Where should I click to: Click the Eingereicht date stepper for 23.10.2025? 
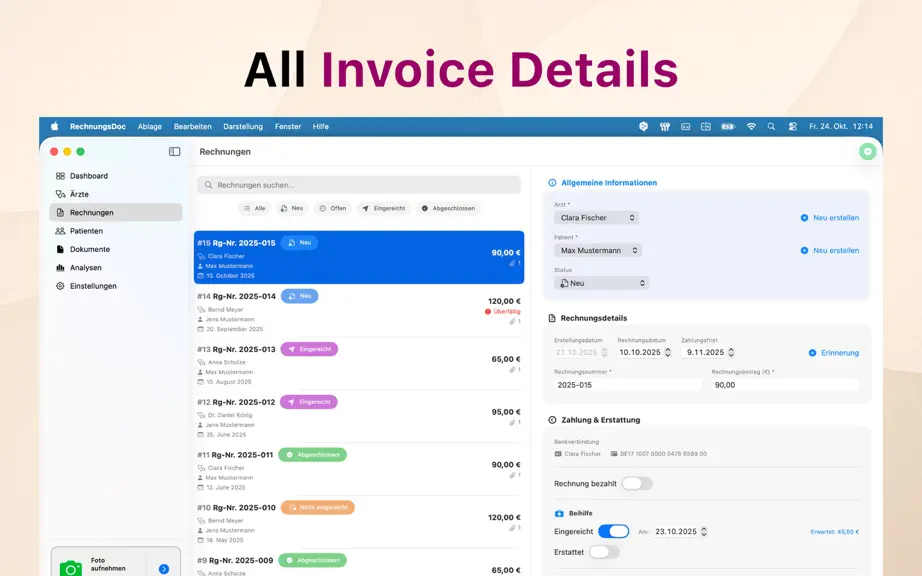coord(704,531)
